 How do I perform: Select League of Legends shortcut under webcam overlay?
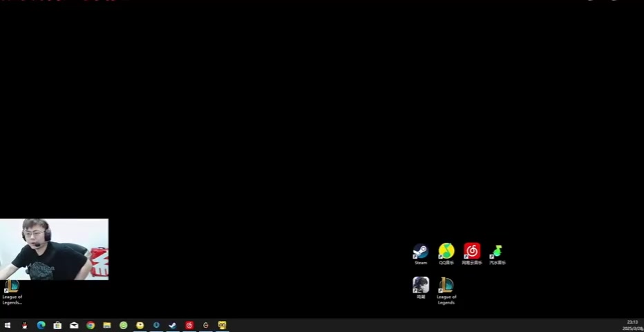pyautogui.click(x=12, y=288)
